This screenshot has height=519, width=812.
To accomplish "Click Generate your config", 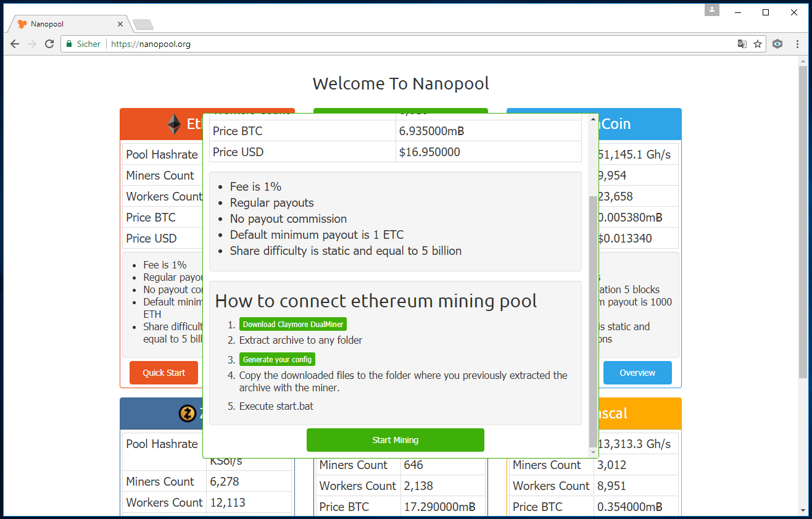I will coord(277,359).
